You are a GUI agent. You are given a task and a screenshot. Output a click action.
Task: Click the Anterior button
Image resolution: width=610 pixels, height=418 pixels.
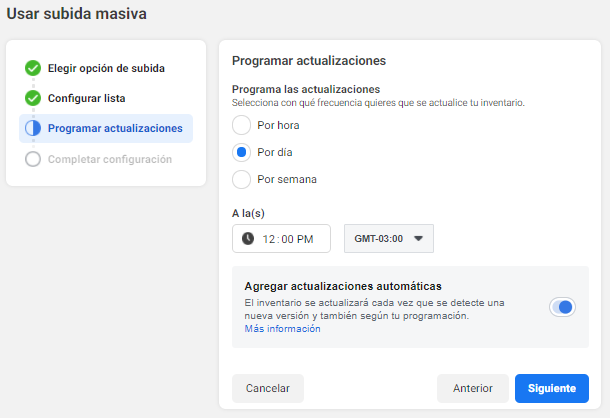pos(473,388)
